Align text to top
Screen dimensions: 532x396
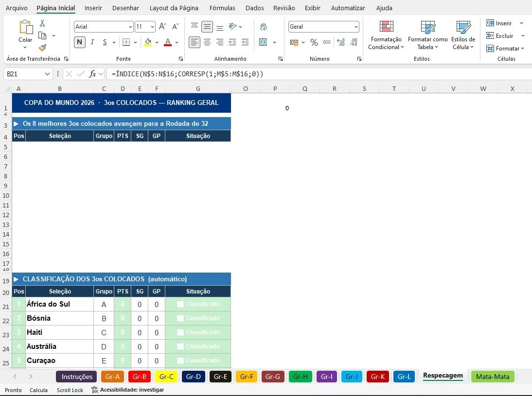pyautogui.click(x=195, y=26)
